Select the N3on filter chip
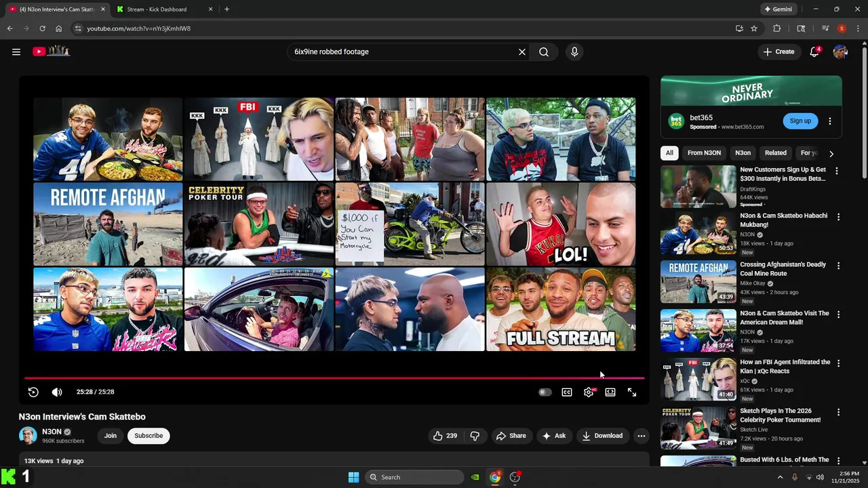 pyautogui.click(x=743, y=153)
